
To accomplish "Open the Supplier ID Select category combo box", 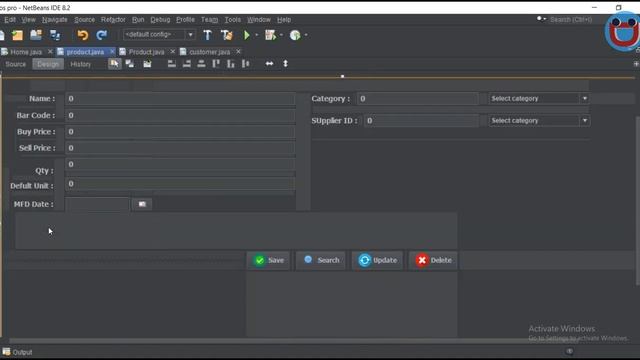I will (539, 120).
